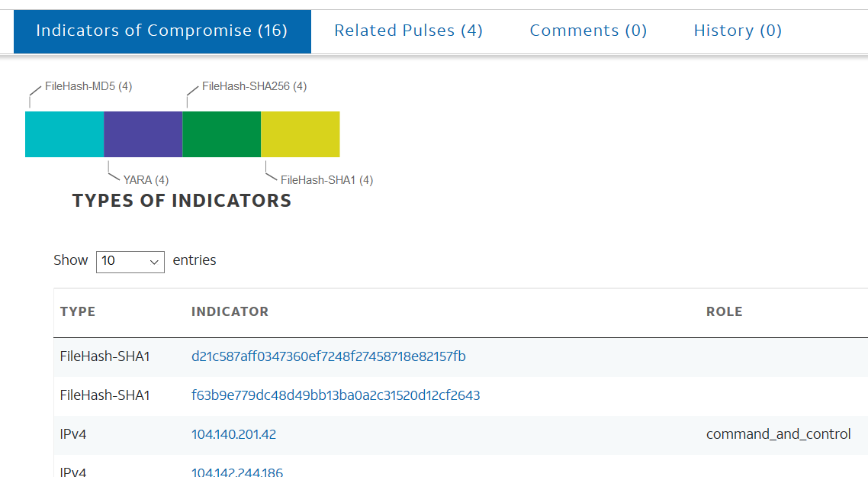The width and height of the screenshot is (868, 477).
Task: Sort table by the TYPE column
Action: point(77,311)
